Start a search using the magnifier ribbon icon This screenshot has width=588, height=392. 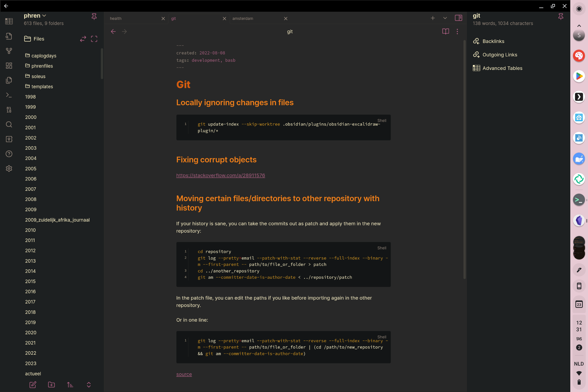(9, 124)
